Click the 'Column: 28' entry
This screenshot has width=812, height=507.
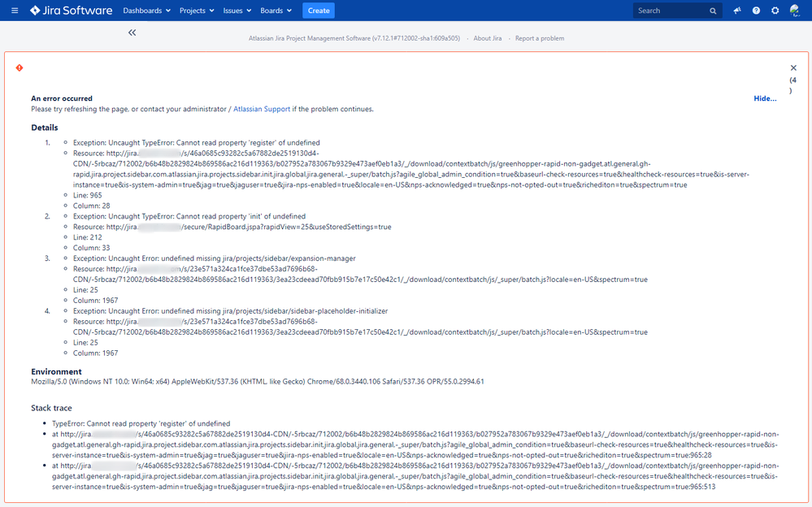click(91, 206)
